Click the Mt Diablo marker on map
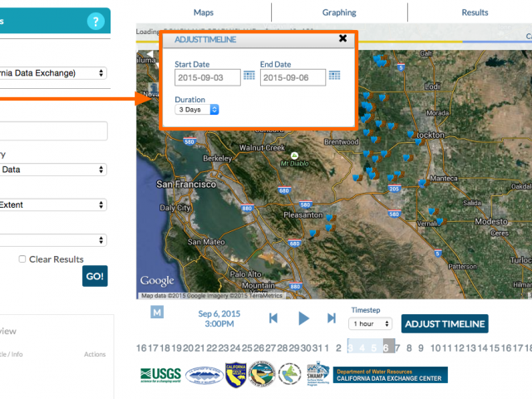Image resolution: width=532 pixels, height=399 pixels. click(294, 155)
